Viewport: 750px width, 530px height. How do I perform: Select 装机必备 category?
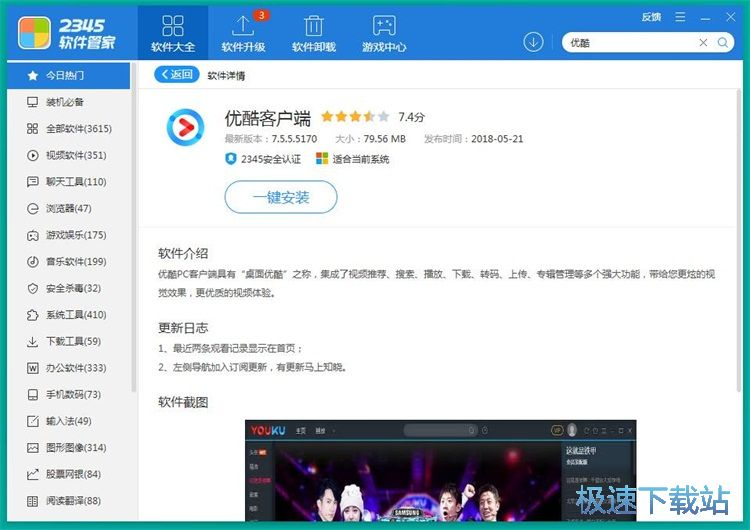coord(68,102)
